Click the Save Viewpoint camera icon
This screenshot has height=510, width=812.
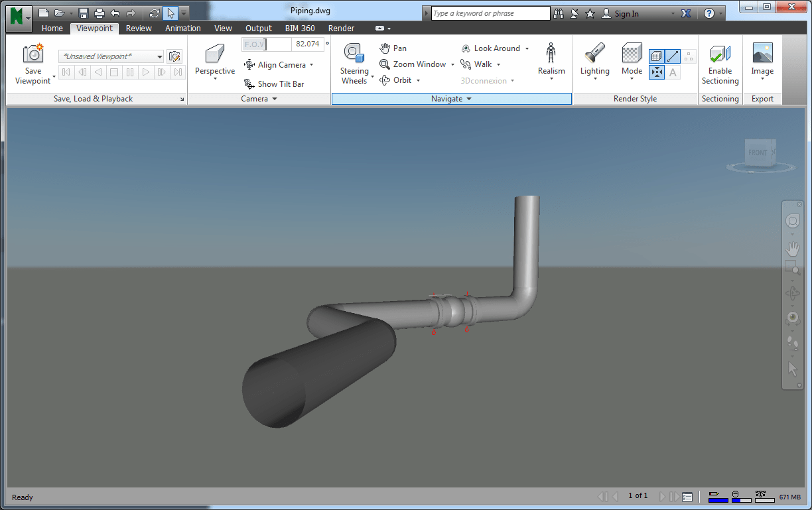point(33,54)
